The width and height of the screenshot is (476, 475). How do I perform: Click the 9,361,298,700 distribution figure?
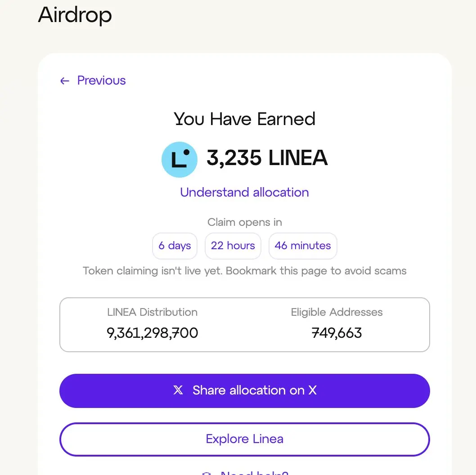pos(153,333)
